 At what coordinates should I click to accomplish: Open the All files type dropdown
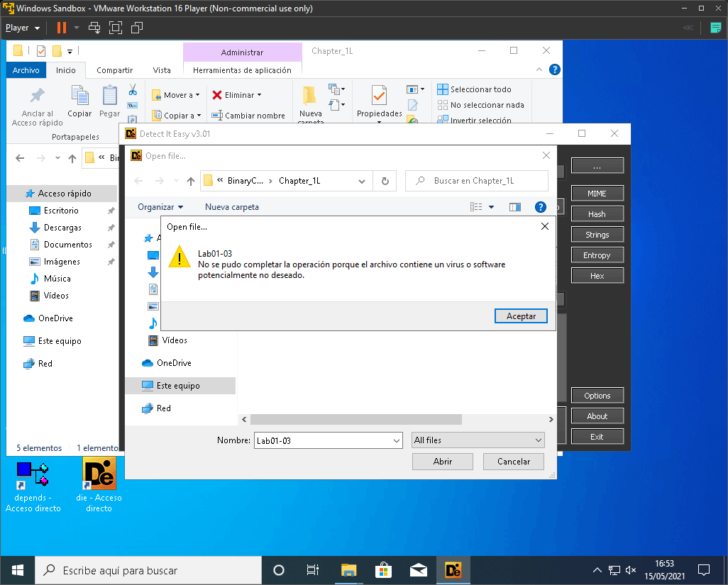pyautogui.click(x=478, y=440)
